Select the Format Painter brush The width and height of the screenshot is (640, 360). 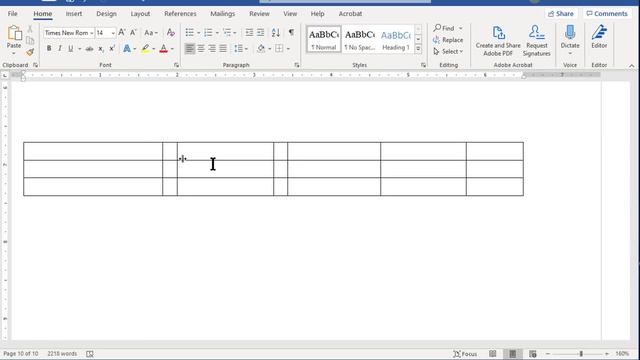[x=30, y=52]
